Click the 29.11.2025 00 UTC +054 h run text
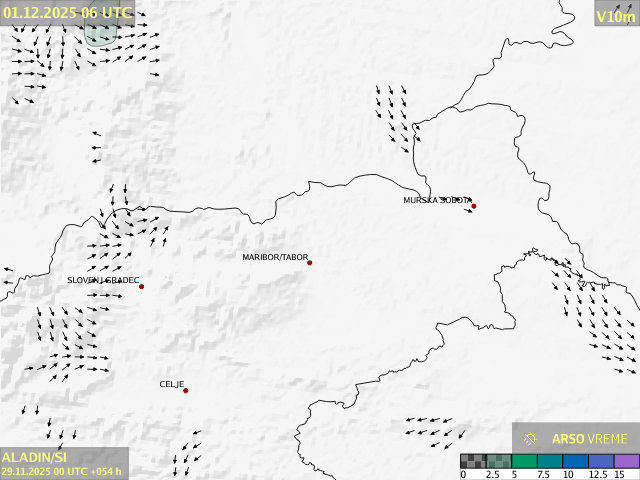This screenshot has height=480, width=640. click(62, 471)
